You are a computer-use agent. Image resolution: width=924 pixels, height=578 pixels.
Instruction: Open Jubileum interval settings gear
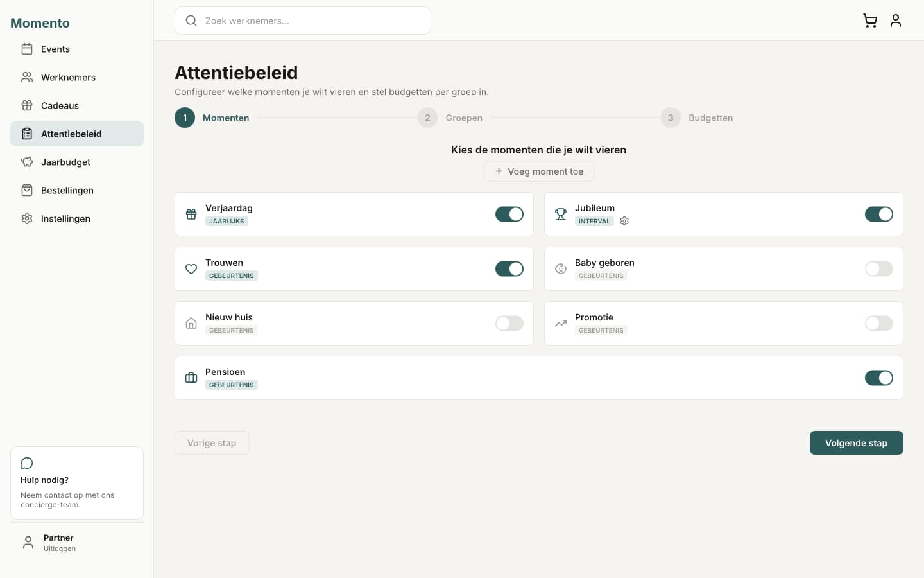click(624, 221)
